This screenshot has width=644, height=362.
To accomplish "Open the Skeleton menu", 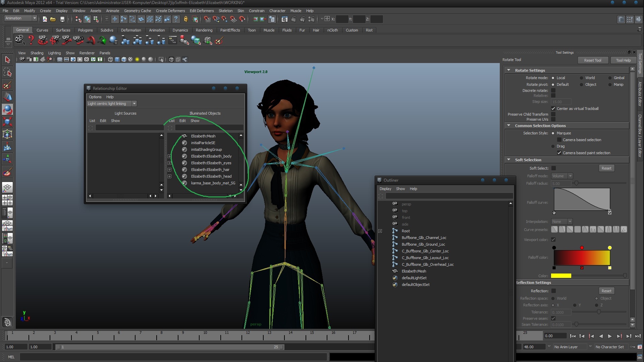I will (225, 11).
